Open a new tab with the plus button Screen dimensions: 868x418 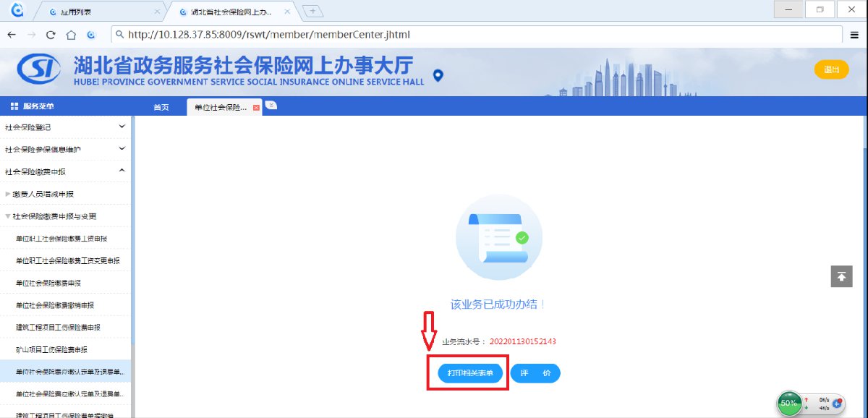pyautogui.click(x=312, y=11)
